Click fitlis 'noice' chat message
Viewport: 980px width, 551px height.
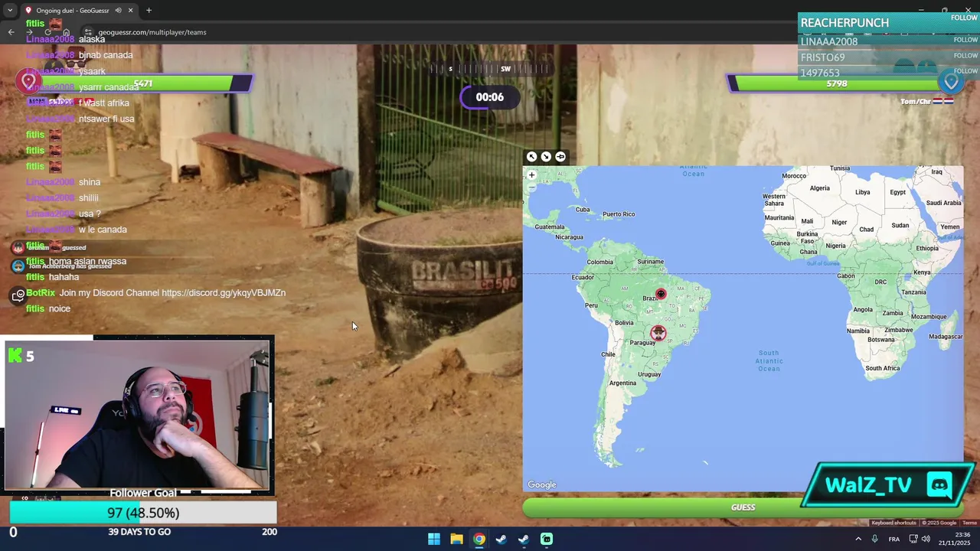click(60, 308)
